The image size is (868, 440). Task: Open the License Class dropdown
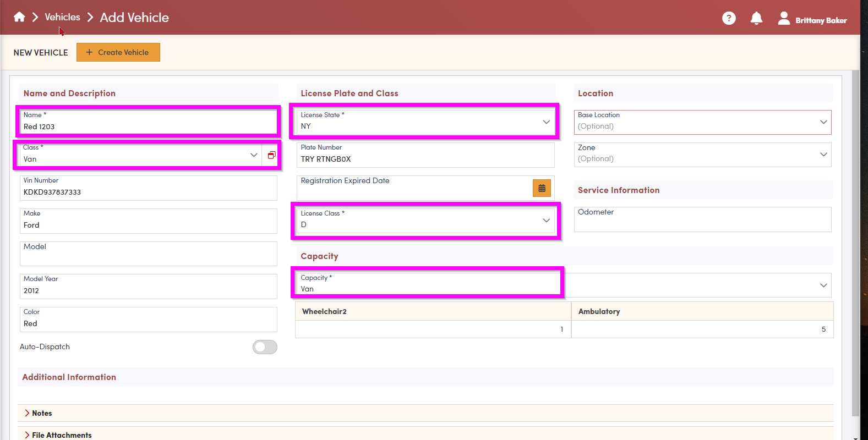546,221
